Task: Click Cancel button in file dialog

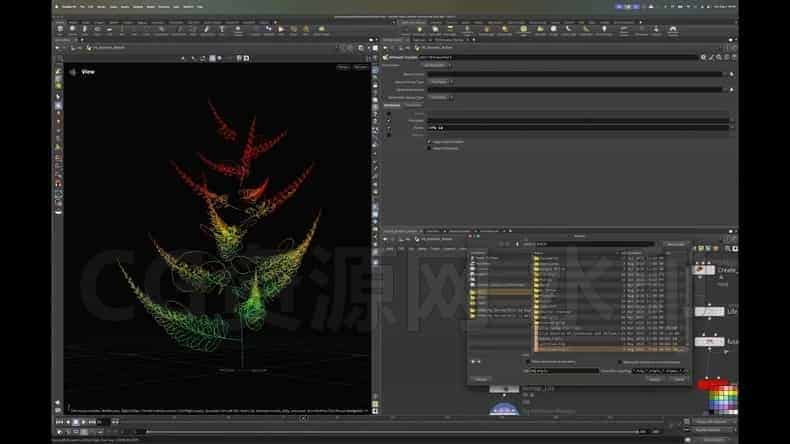Action: tap(679, 379)
